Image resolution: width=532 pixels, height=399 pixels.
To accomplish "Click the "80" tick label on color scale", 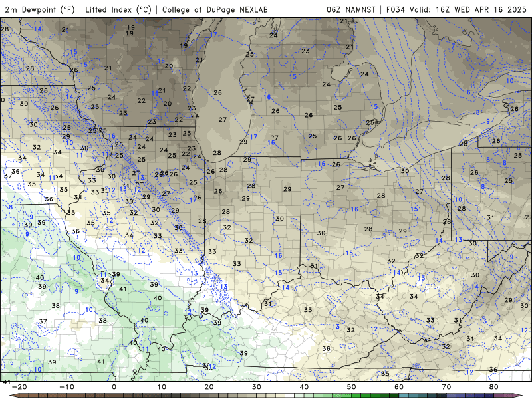I will (x=494, y=387).
